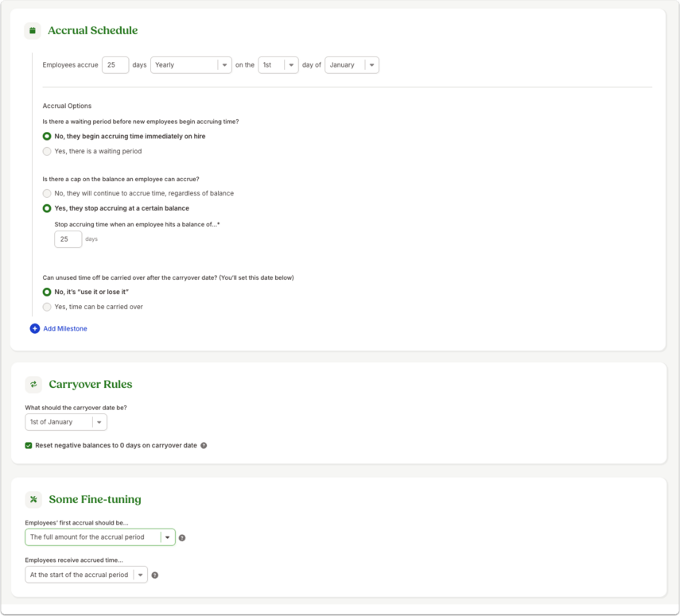Click the Add Milestone link
Screen dimensions: 680x616
(65, 328)
